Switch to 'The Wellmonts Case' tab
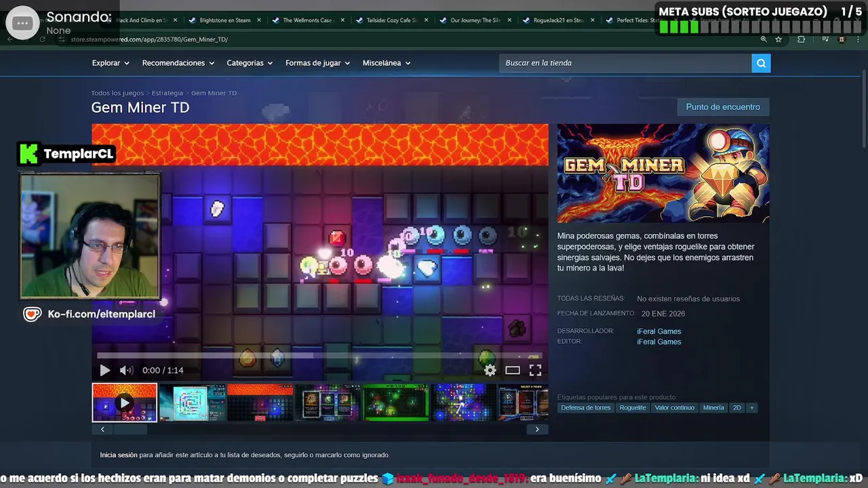The width and height of the screenshot is (868, 488). 307,20
